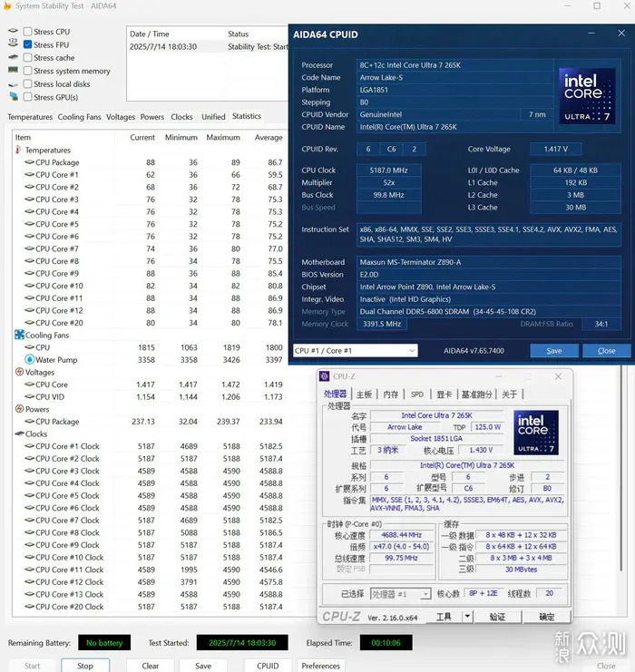
Task: Click the memory module icon beside Stress system memory
Action: (14, 70)
